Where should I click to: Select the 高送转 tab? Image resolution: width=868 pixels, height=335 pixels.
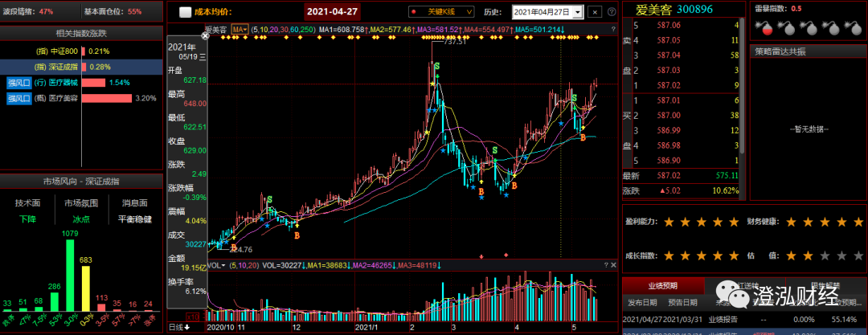[x=744, y=286]
